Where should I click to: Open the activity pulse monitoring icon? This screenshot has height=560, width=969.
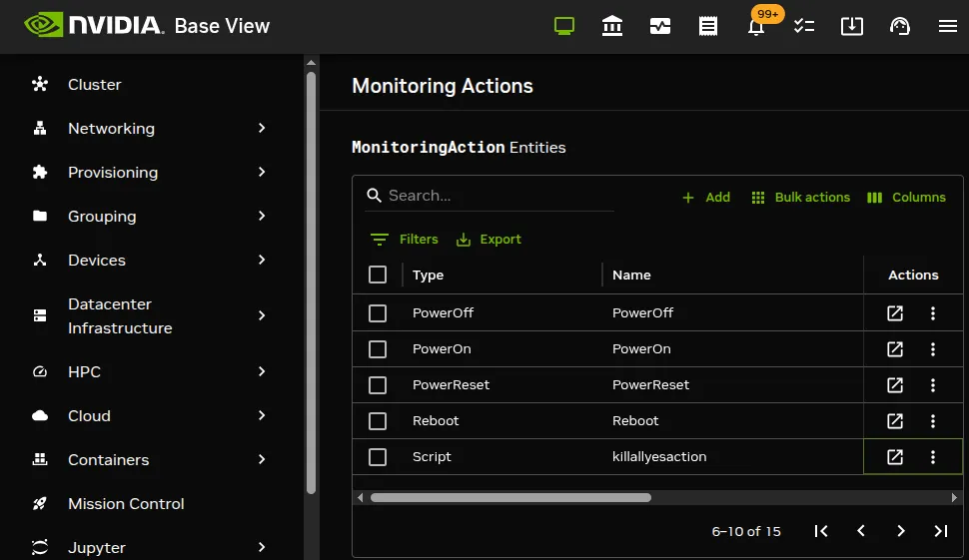pos(660,26)
